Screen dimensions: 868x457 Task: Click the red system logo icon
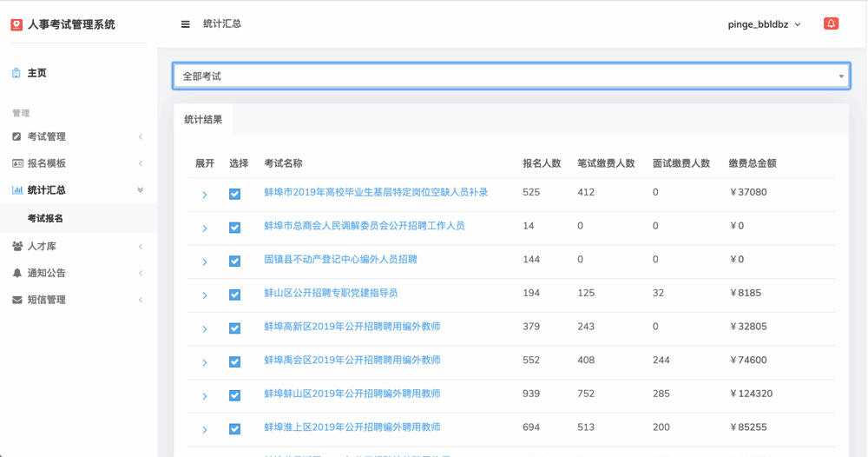point(16,24)
